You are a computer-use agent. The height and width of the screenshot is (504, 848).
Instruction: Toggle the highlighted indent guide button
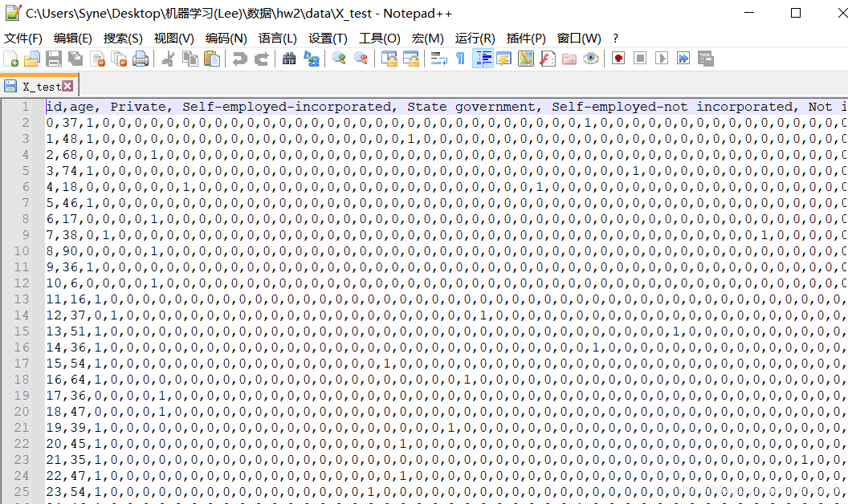pyautogui.click(x=483, y=59)
